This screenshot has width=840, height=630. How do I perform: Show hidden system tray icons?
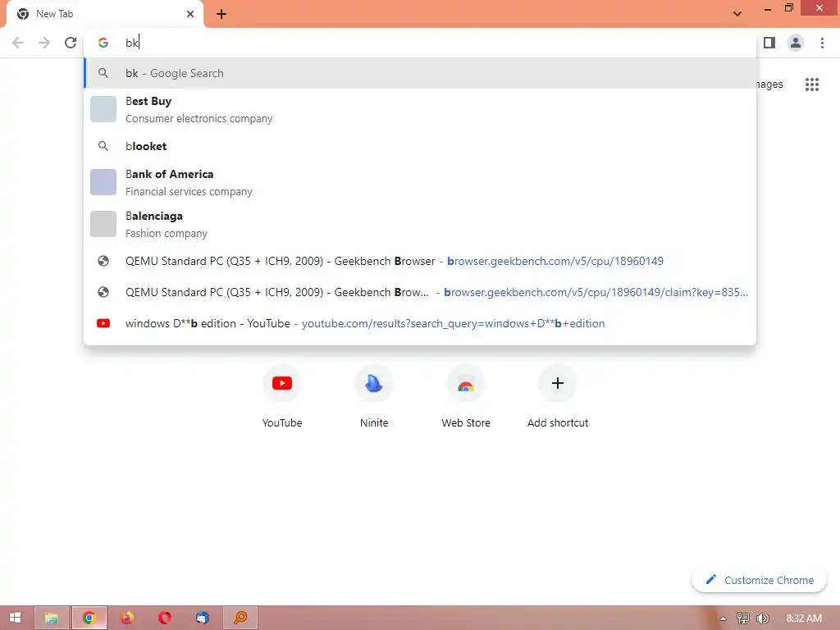pyautogui.click(x=724, y=619)
